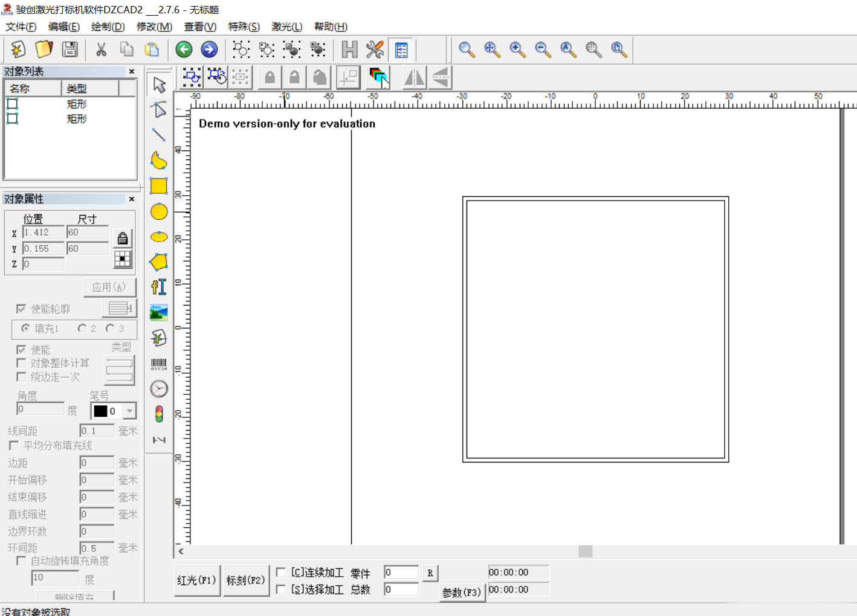Image resolution: width=857 pixels, height=616 pixels.
Task: Enable [S]选择加工 checkbox
Action: click(281, 589)
